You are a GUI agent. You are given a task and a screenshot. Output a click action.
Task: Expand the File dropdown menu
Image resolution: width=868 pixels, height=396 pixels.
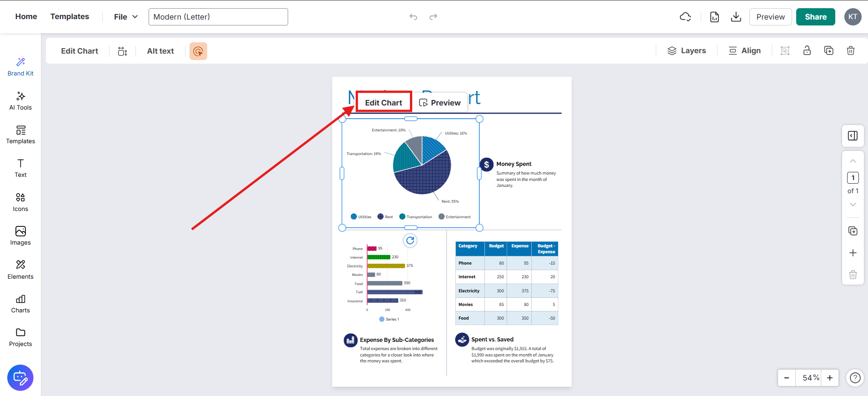tap(125, 17)
